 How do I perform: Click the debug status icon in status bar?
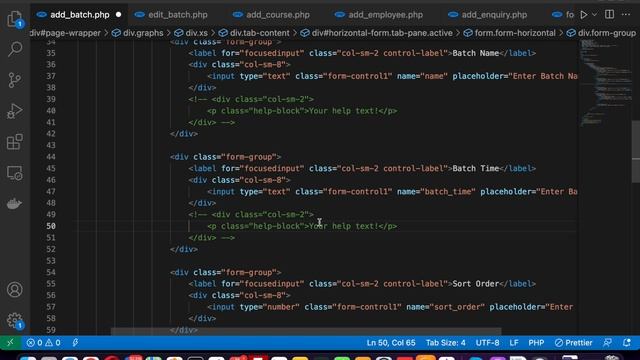point(76,343)
